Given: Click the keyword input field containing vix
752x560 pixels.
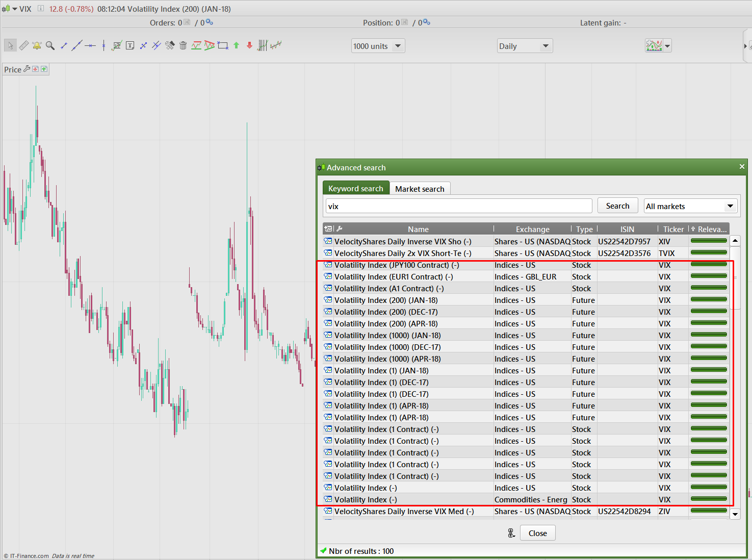Looking at the screenshot, I should pos(458,206).
